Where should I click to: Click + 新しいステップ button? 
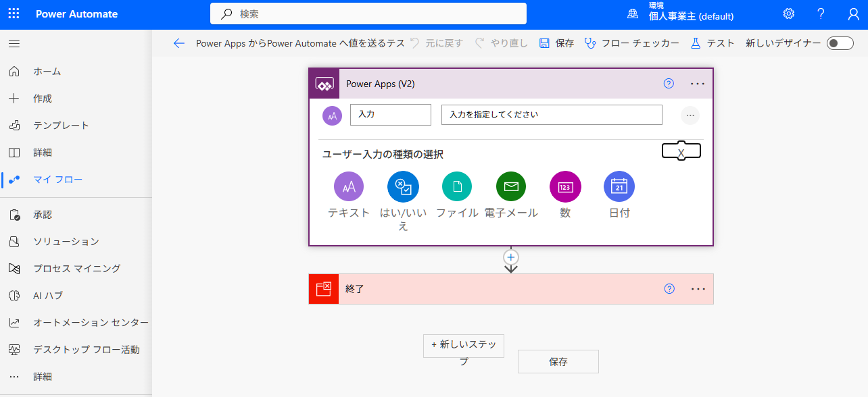[x=464, y=346]
